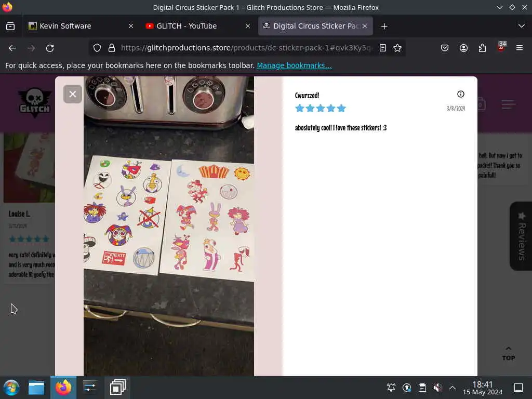Open clock showing 18:41

tap(483, 388)
